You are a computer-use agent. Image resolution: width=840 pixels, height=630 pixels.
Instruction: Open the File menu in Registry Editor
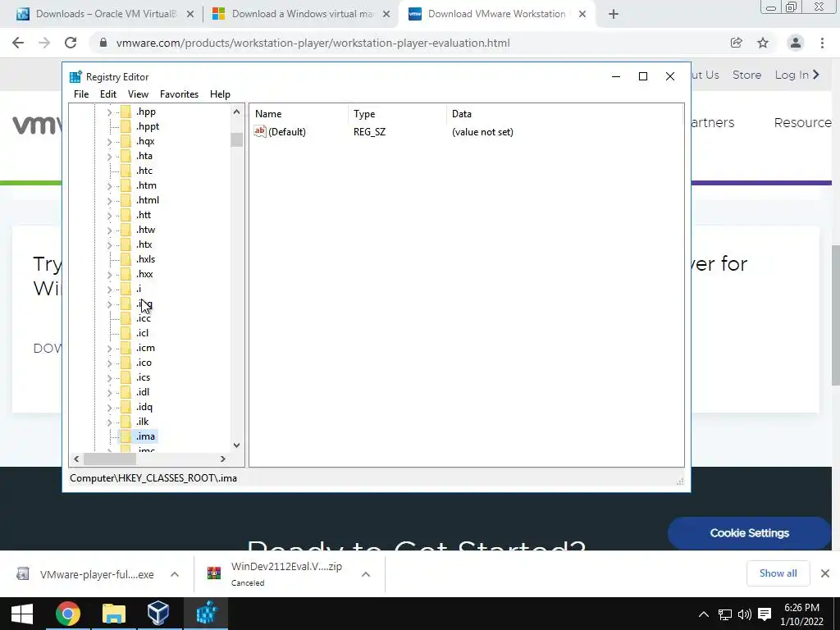81,94
